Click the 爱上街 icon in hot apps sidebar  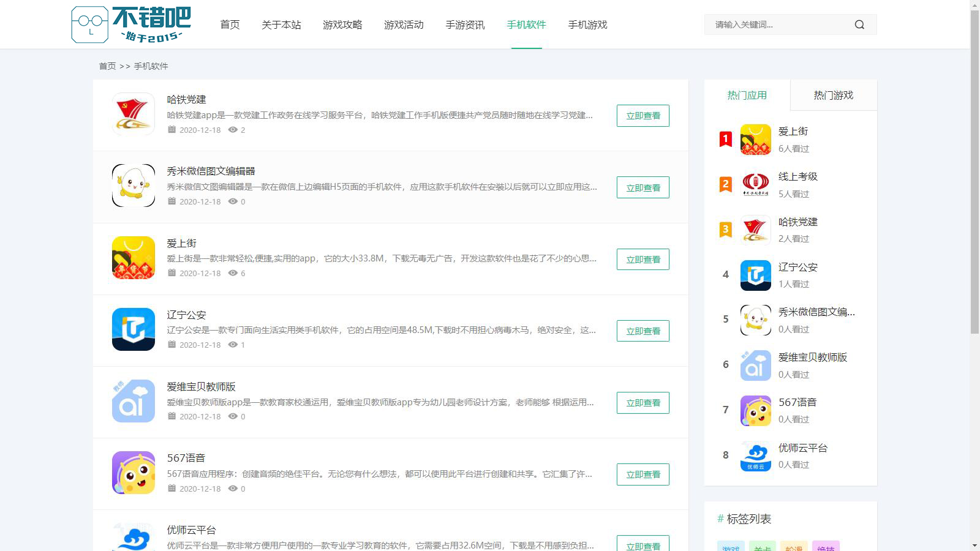[x=755, y=140]
